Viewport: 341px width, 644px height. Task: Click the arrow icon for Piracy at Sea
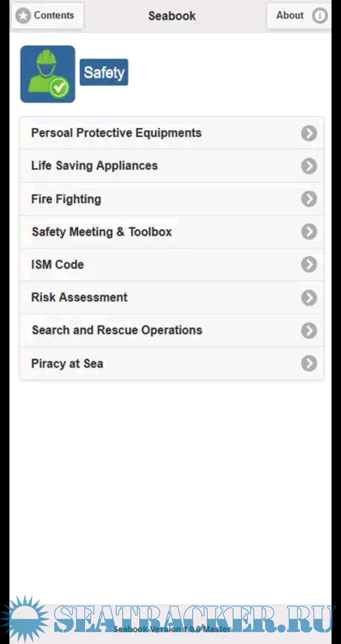point(309,363)
